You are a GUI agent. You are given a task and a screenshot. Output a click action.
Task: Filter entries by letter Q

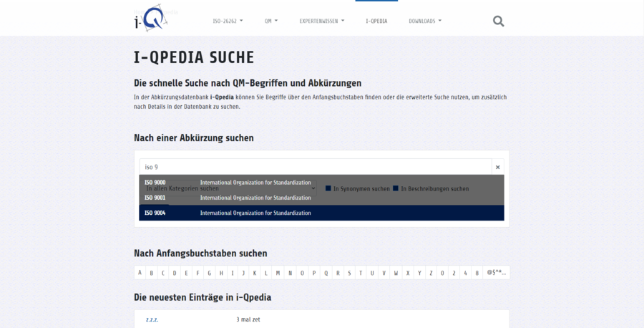point(326,273)
